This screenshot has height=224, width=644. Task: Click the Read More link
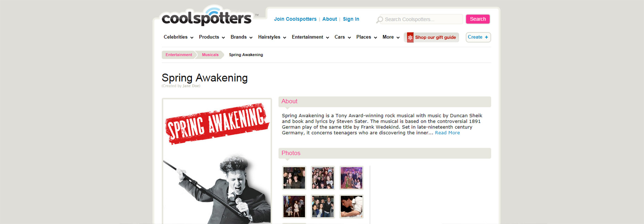[447, 133]
